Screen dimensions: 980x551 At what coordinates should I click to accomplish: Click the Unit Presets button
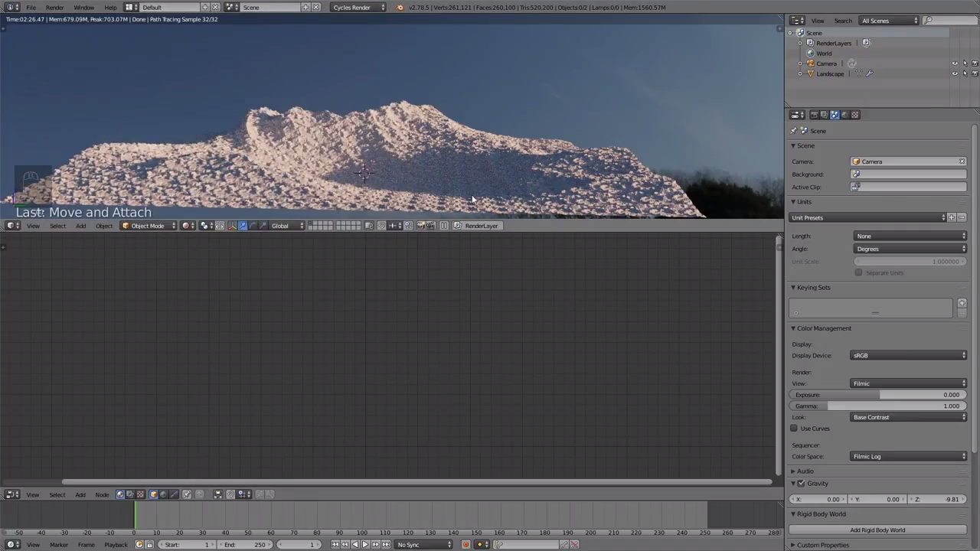pos(867,218)
